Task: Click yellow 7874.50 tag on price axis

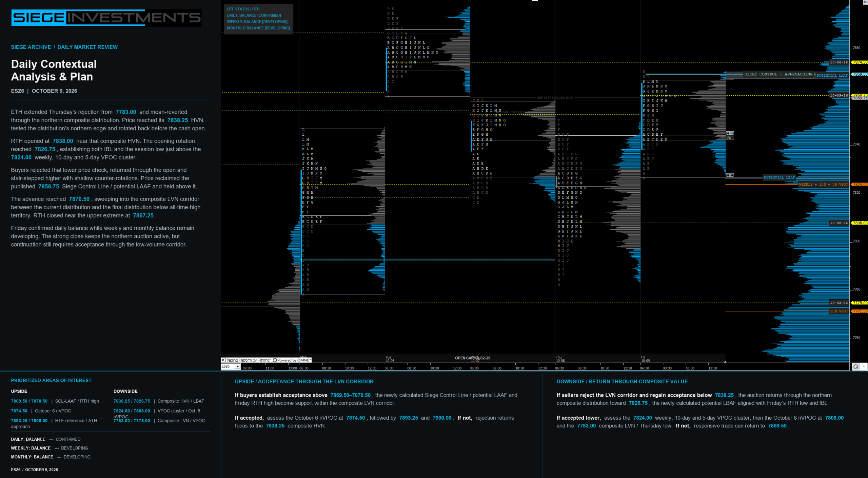Action: tap(860, 62)
